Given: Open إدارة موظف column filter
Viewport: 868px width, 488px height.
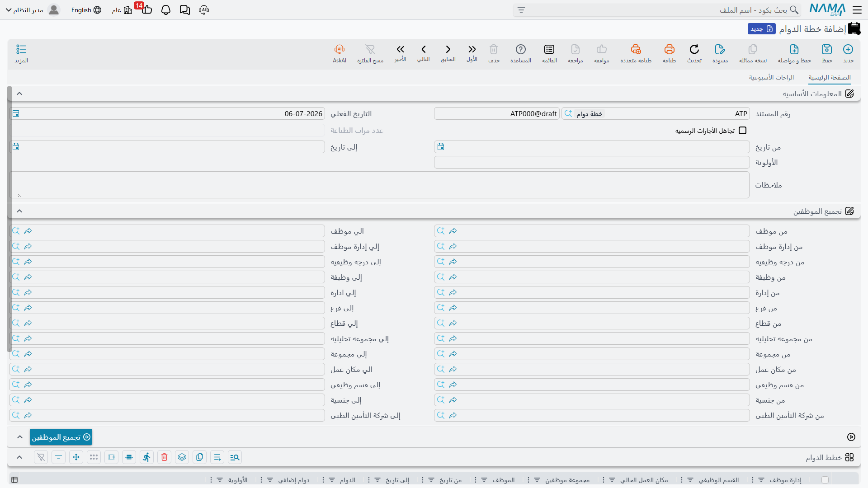Looking at the screenshot, I should pyautogui.click(x=761, y=480).
